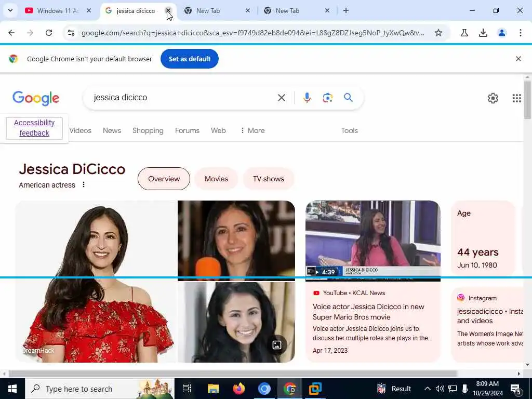Viewport: 532px width, 399px height.
Task: Show hidden system tray icons
Action: coord(428,389)
